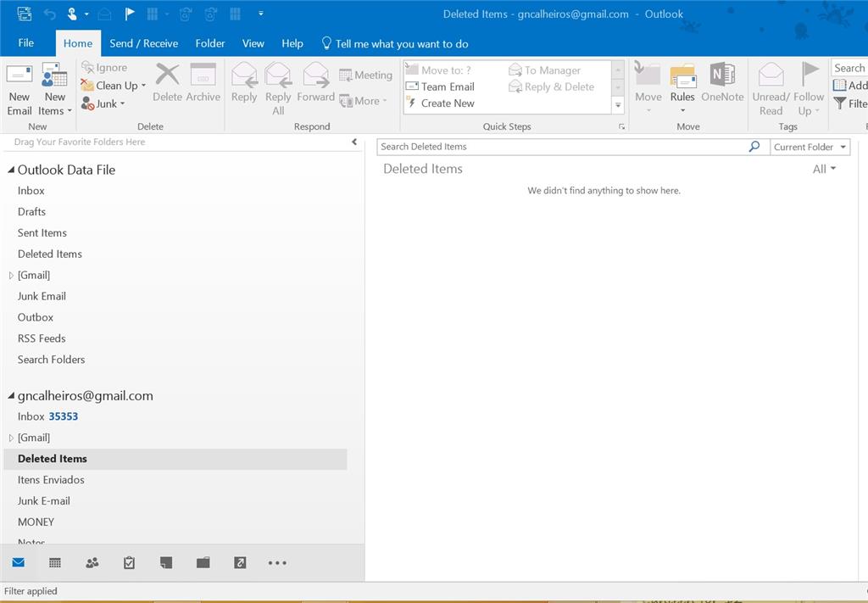
Task: Switch to the Send / Receive tab
Action: [144, 43]
